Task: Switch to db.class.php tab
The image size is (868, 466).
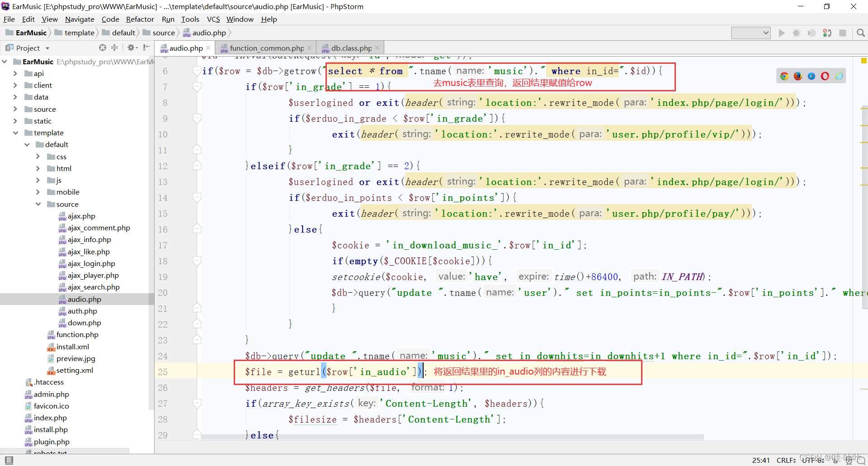Action: (351, 48)
